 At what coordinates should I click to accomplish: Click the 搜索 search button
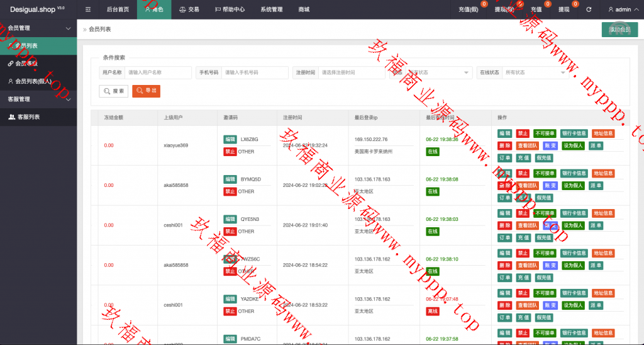tap(114, 91)
